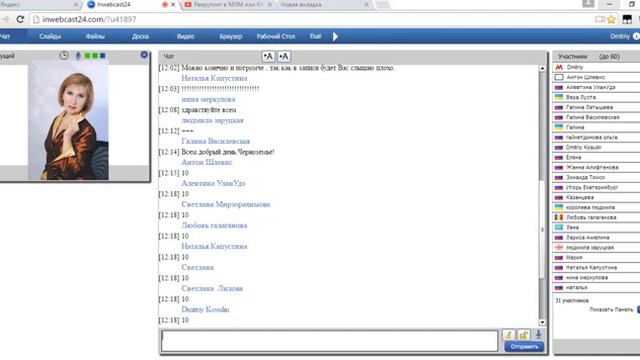Image resolution: width=640 pixels, height=360 pixels.
Task: Click the page icon before inwebcast24.com URL
Action: click(x=36, y=19)
